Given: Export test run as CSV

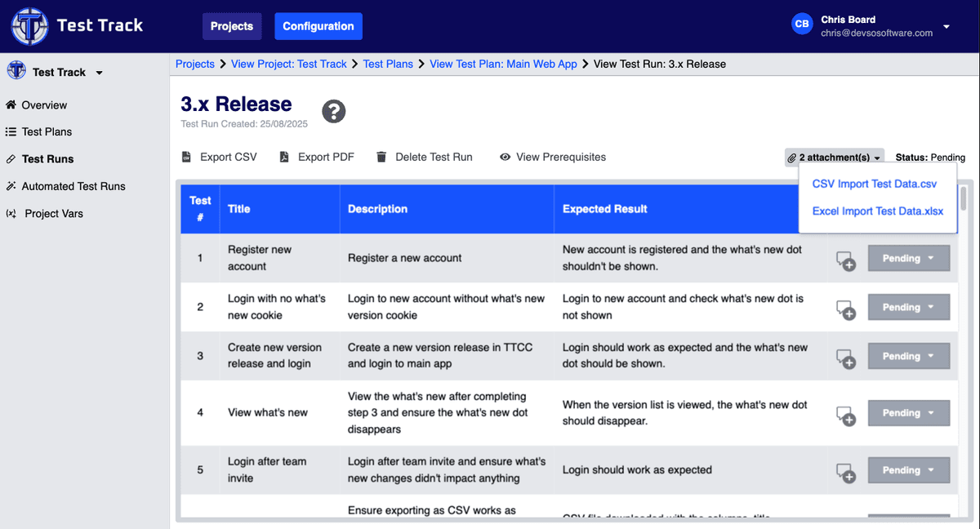Looking at the screenshot, I should [219, 157].
